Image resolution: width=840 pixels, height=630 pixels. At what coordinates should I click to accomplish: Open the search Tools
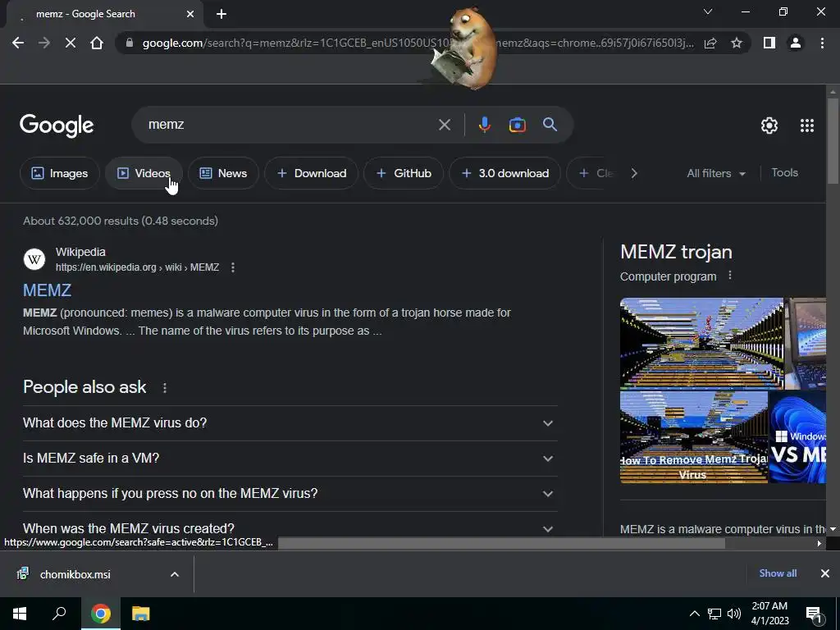pos(784,172)
